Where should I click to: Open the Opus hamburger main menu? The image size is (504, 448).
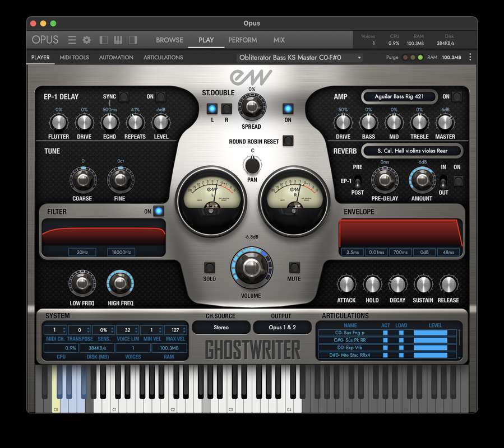[x=72, y=40]
